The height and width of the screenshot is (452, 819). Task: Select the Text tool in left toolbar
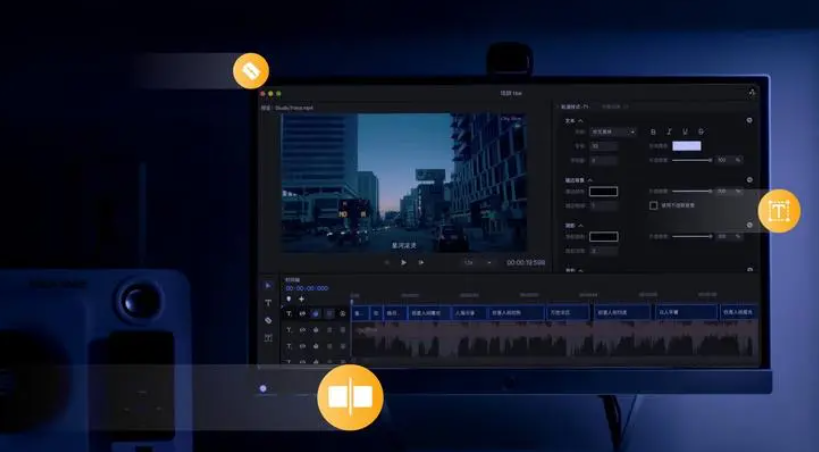268,303
